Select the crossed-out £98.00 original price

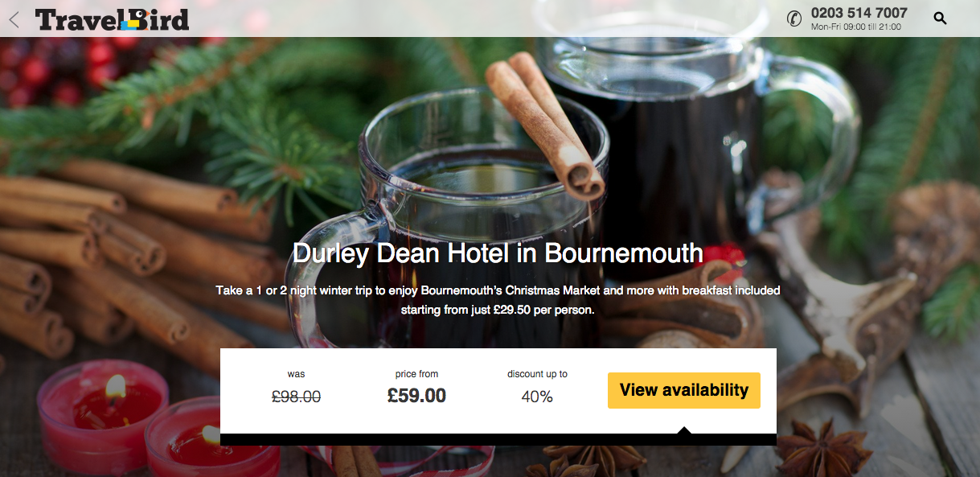(297, 396)
